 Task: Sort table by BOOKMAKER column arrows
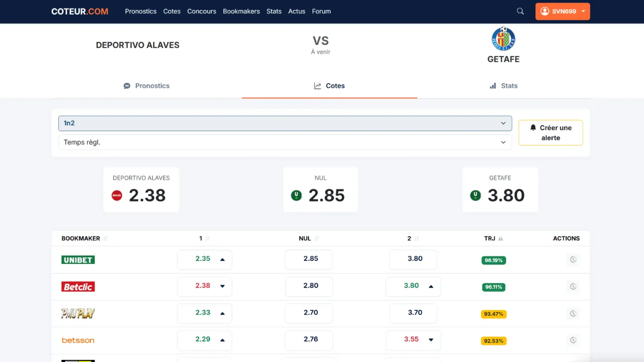106,239
